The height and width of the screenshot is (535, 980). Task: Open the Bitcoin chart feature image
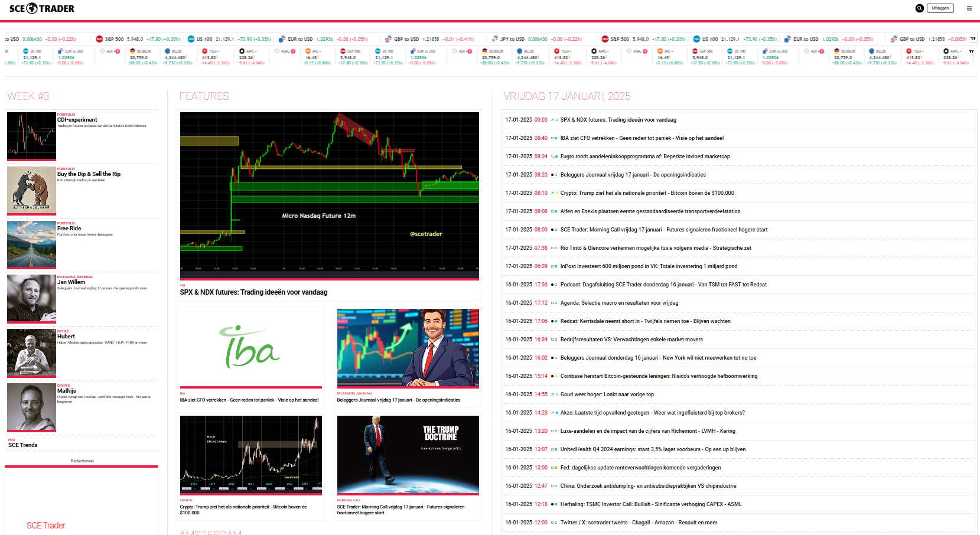[251, 455]
